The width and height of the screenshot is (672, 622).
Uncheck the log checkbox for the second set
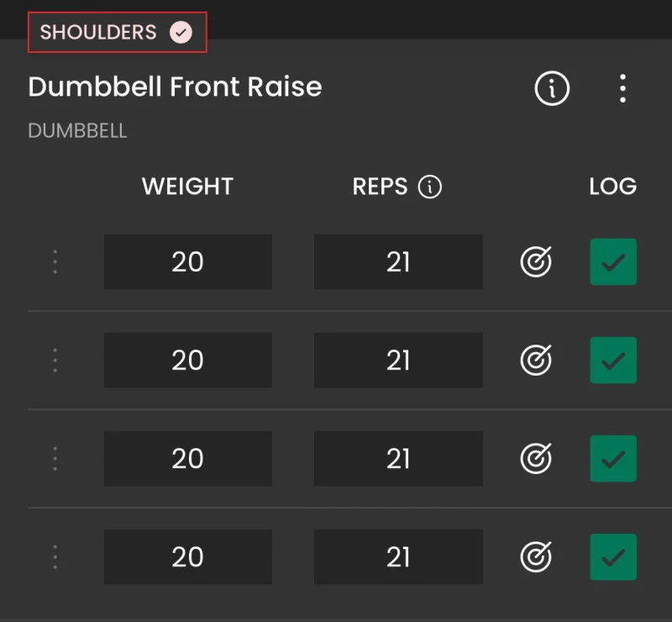[613, 360]
